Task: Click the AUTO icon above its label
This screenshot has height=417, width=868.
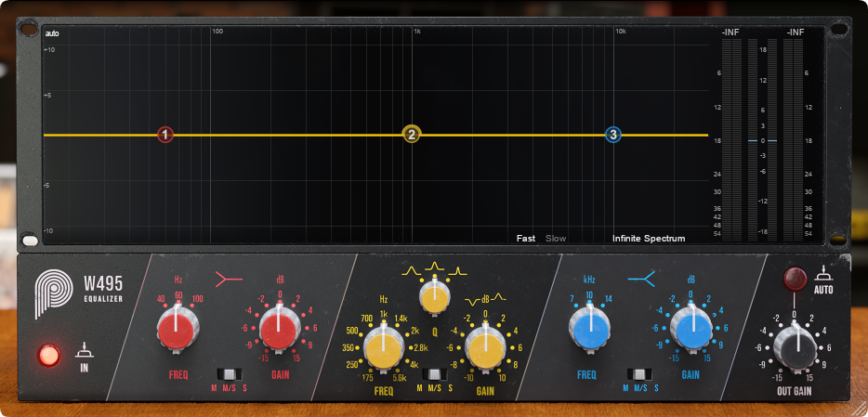Action: (x=823, y=274)
